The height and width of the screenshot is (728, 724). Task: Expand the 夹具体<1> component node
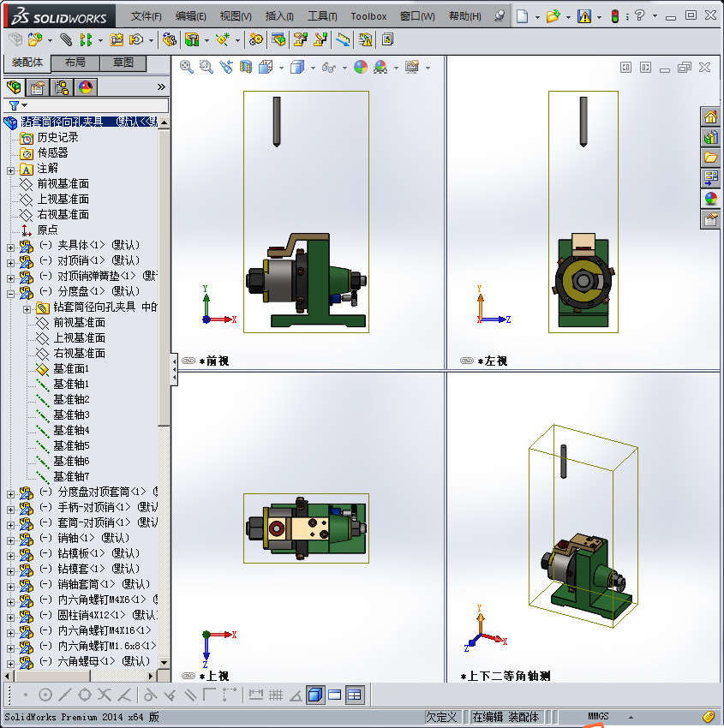[x=10, y=248]
